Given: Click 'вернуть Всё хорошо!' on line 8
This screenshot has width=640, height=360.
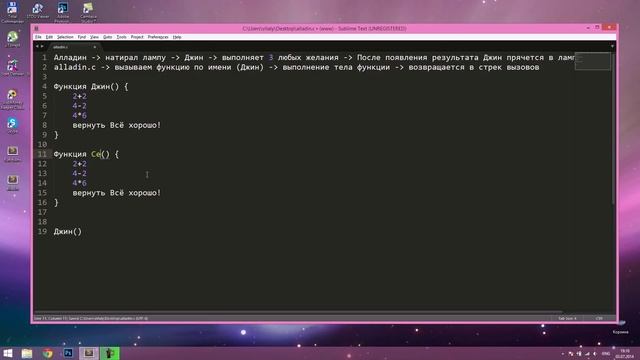Looking at the screenshot, I should 117,125.
